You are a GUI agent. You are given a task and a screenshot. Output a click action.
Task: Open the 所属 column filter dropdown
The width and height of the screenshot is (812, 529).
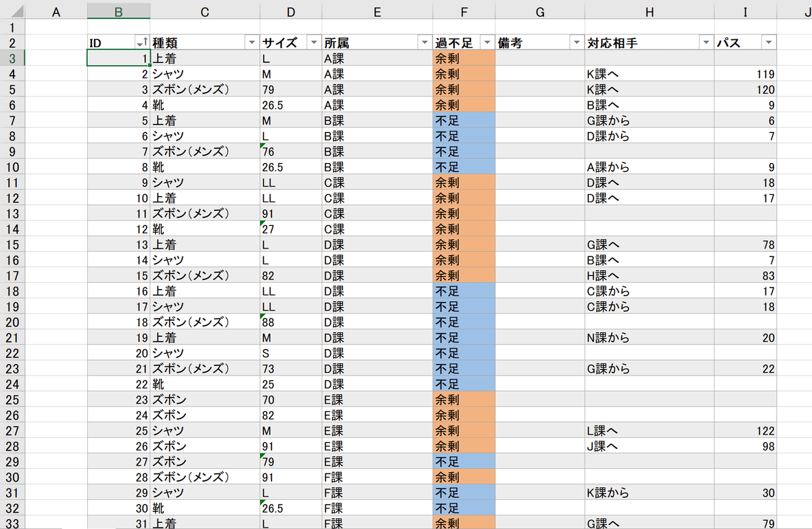pos(424,43)
